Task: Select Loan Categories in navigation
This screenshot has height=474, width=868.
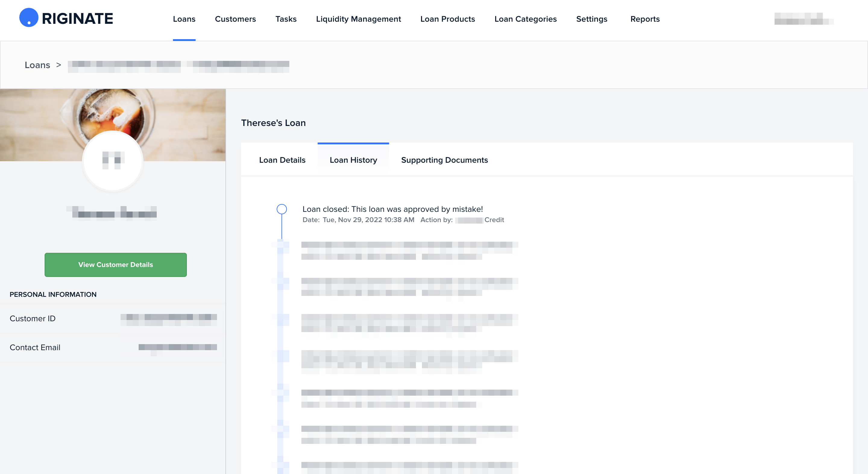Action: coord(525,19)
